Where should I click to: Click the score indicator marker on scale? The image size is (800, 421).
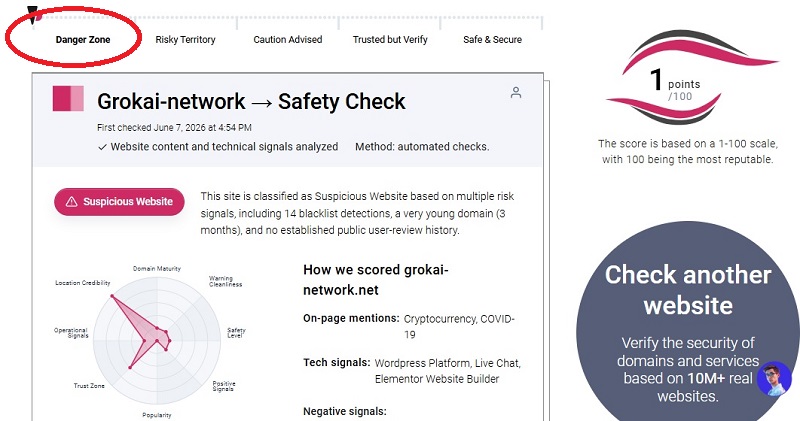(33, 15)
